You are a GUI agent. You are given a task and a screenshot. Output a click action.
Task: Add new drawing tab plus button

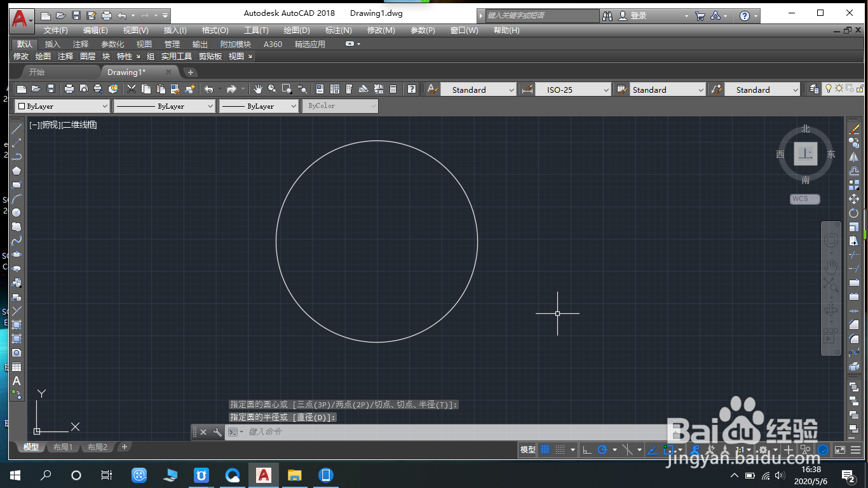pyautogui.click(x=190, y=72)
